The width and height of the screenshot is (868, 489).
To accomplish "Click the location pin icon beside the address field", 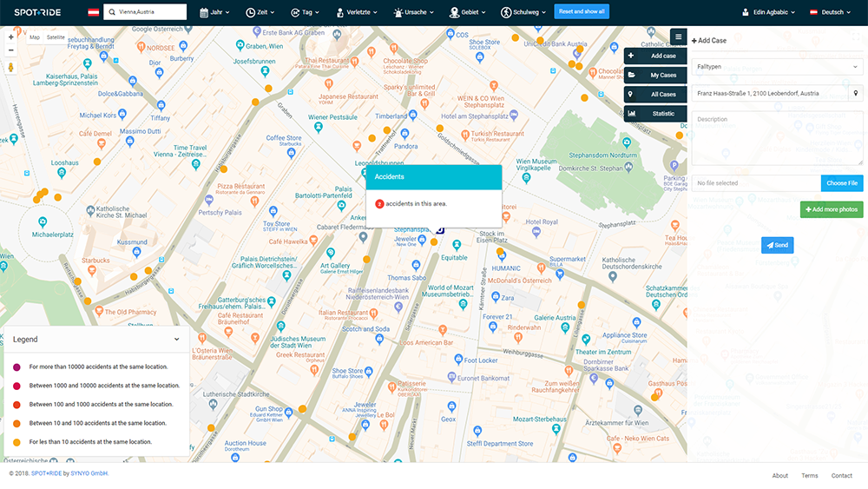I will [x=856, y=93].
